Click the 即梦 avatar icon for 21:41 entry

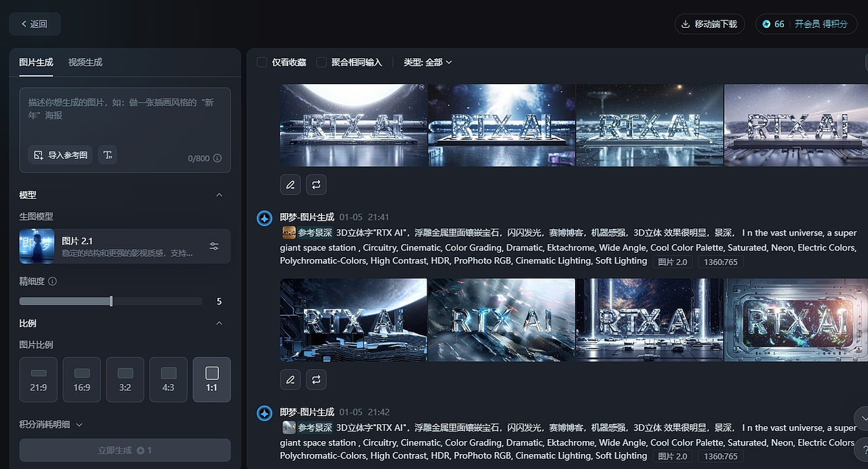pyautogui.click(x=264, y=218)
